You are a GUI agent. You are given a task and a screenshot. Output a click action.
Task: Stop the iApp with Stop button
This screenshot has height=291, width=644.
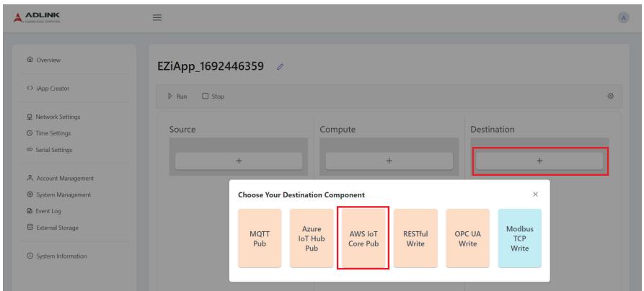[x=213, y=97]
